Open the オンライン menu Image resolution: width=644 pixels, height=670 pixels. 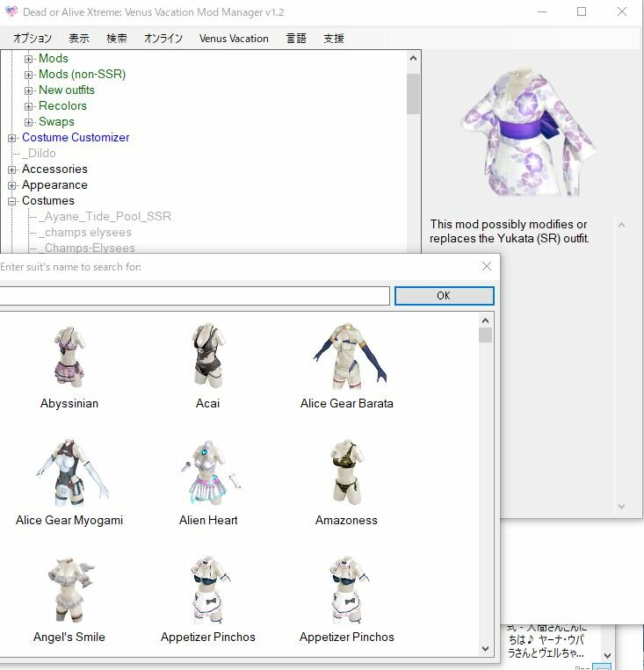coord(163,39)
